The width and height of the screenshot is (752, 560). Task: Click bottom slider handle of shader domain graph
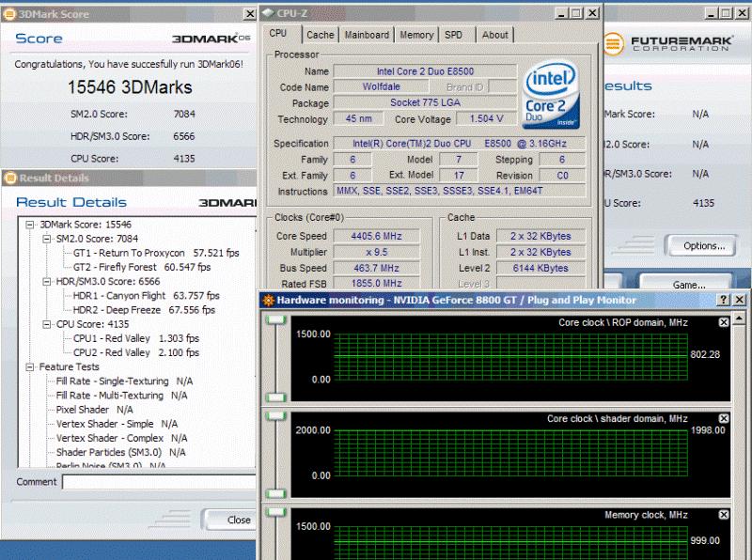(x=276, y=493)
